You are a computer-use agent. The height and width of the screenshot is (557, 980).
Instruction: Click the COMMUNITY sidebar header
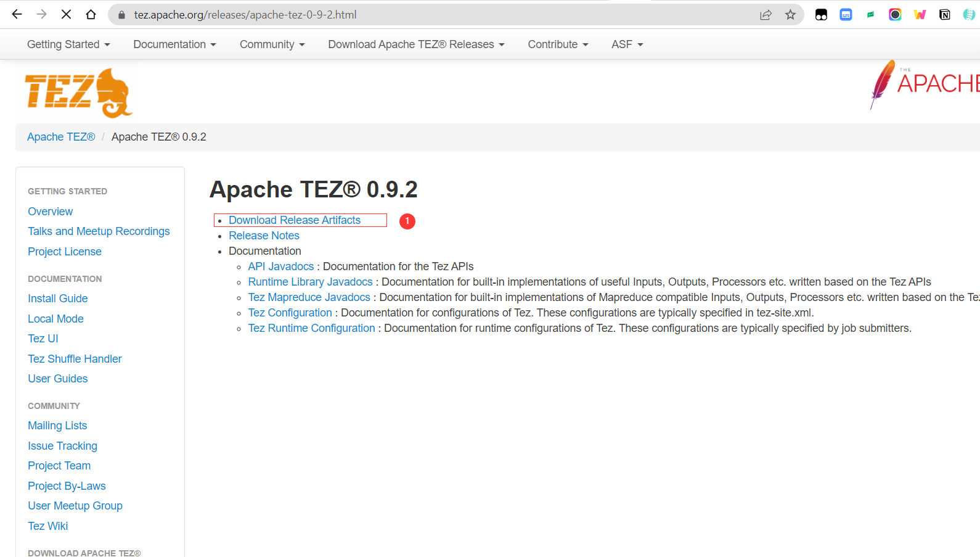54,406
